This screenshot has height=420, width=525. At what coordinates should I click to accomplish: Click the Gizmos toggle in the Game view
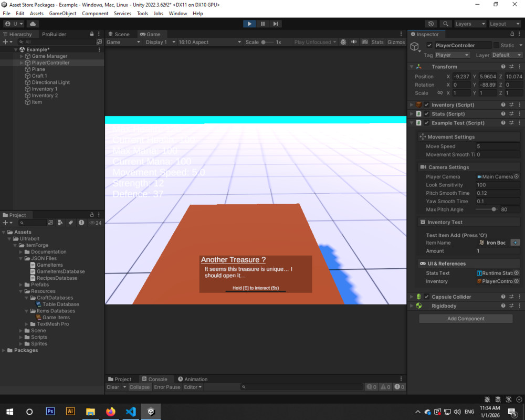click(x=396, y=42)
